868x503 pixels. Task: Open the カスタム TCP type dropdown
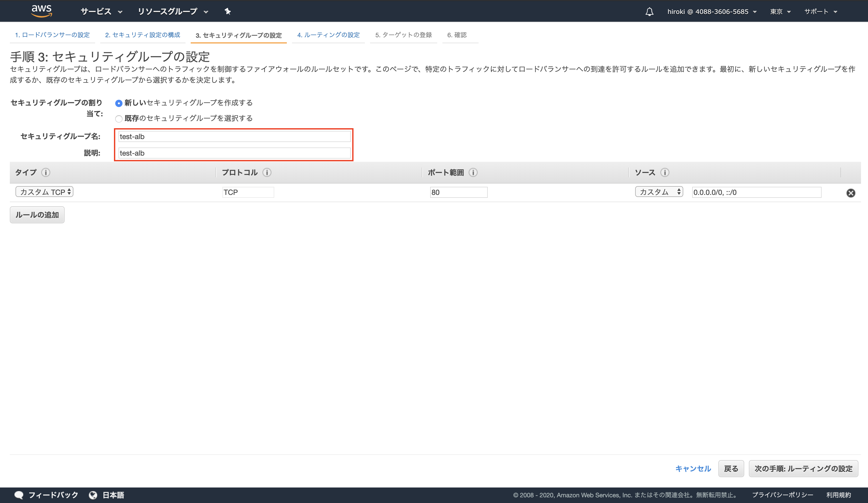[x=44, y=192]
